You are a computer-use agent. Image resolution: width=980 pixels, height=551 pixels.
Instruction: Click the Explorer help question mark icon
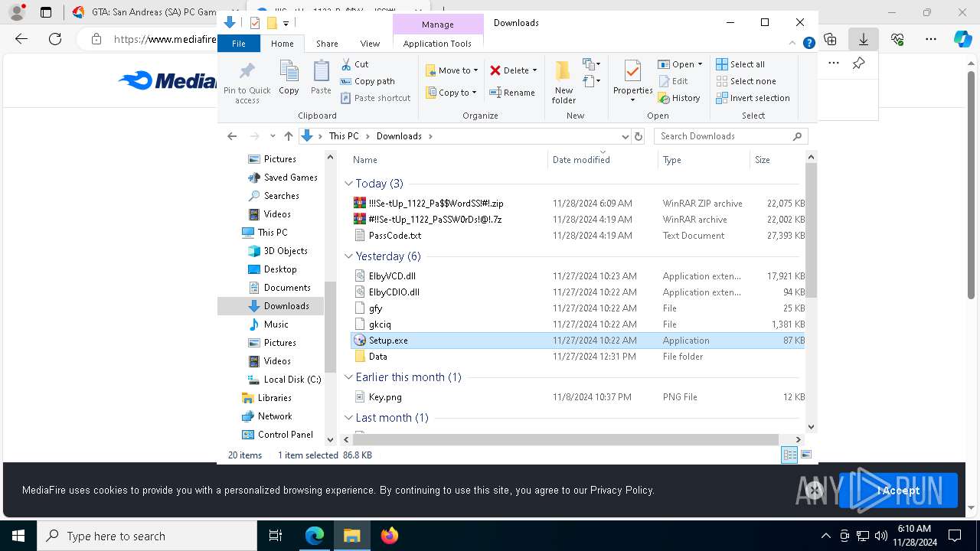808,44
